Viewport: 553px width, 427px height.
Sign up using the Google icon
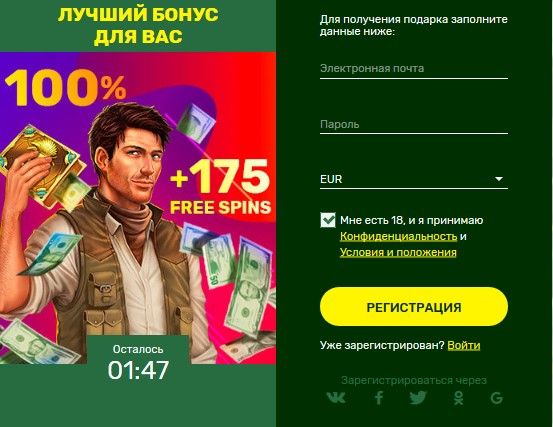coord(497,398)
